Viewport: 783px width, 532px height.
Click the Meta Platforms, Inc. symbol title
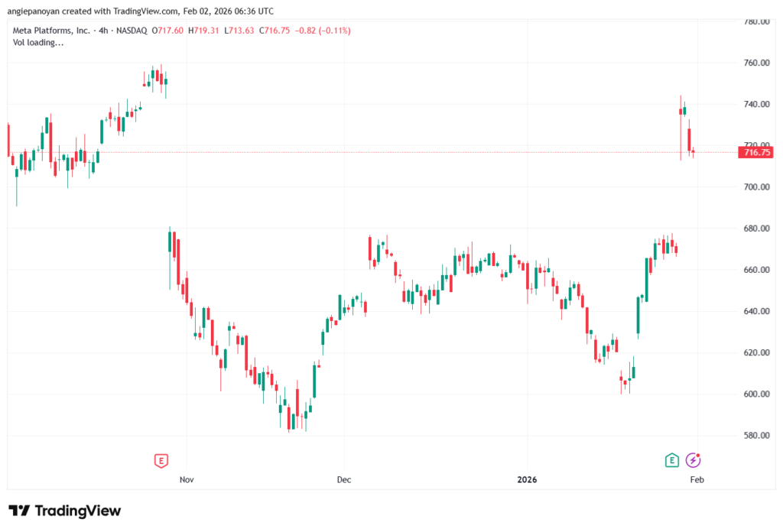coord(49,31)
